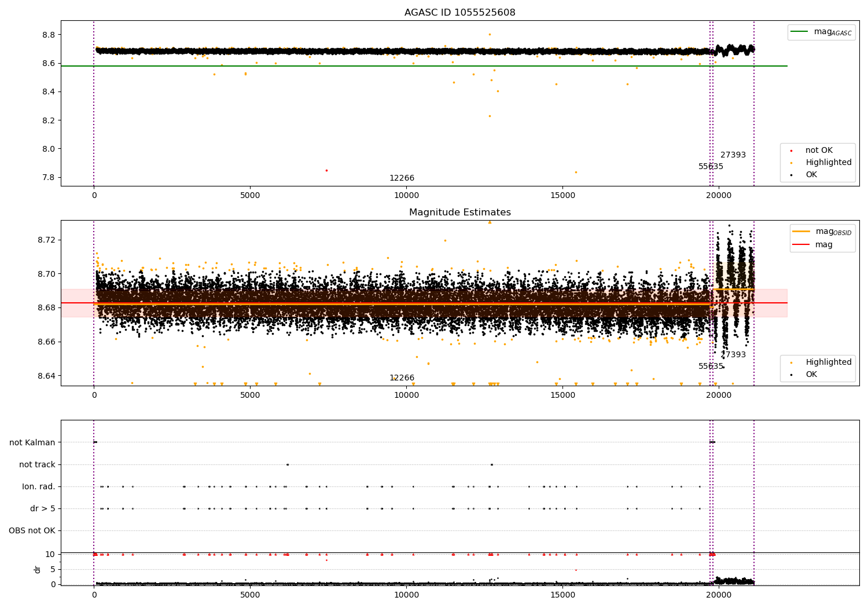Click the 55635 annotation in the top plot
Screen dimensions: 868x608
711,167
